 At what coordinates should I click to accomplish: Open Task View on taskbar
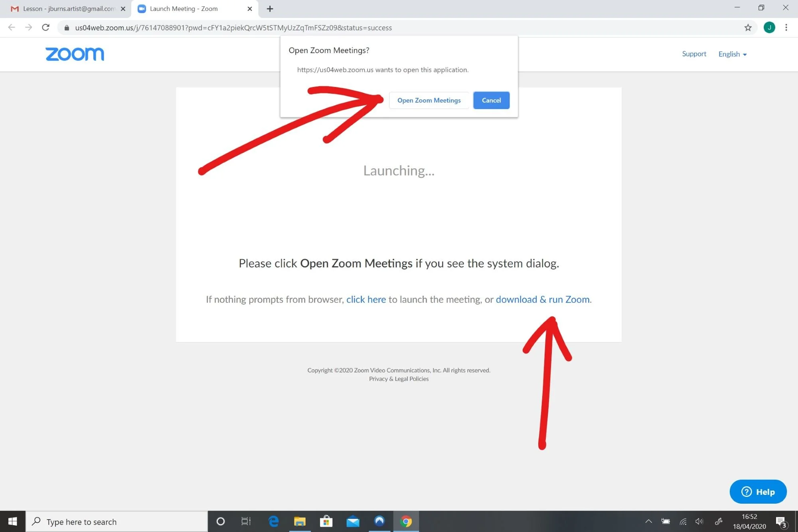[x=246, y=521]
